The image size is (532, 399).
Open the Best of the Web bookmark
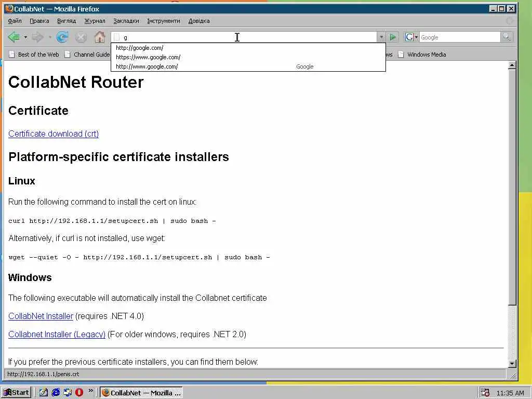tap(34, 54)
